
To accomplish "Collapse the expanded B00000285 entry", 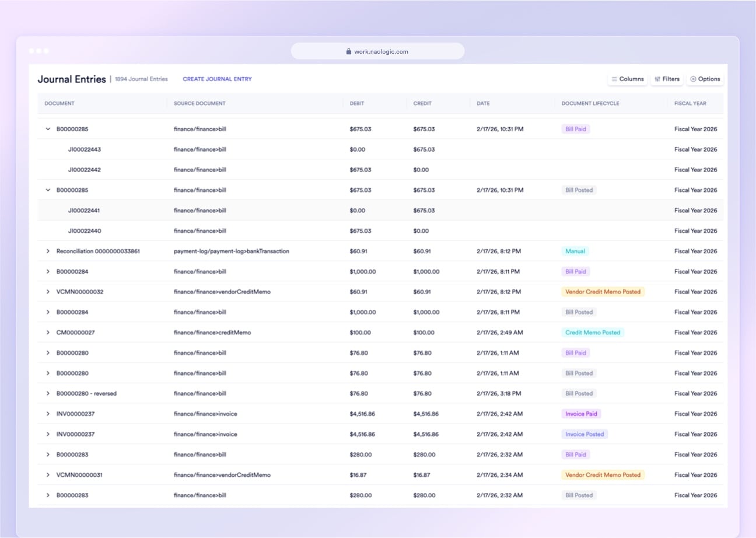I will tap(48, 129).
